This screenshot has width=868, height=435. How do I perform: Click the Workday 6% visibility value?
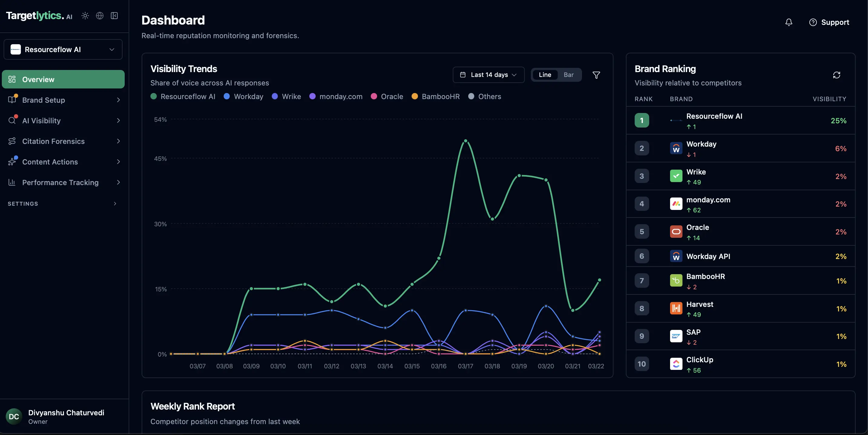coord(841,148)
